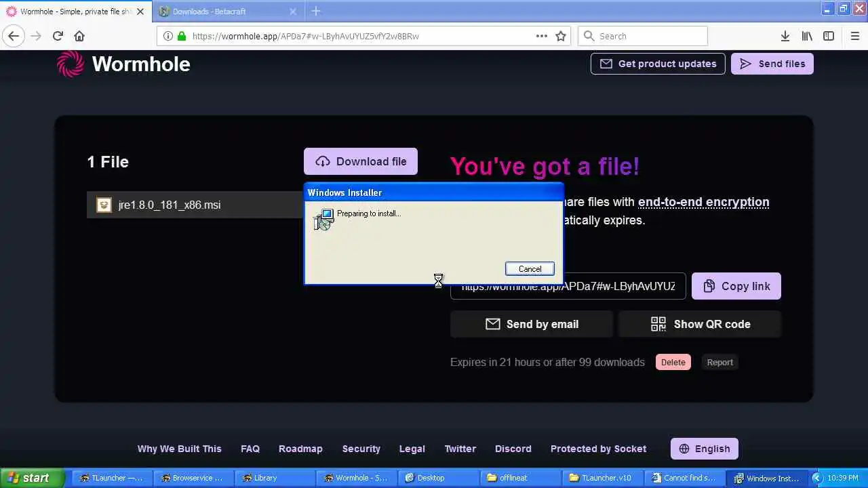Cancel the Windows Installer dialog
This screenshot has width=868, height=488.
click(x=530, y=269)
